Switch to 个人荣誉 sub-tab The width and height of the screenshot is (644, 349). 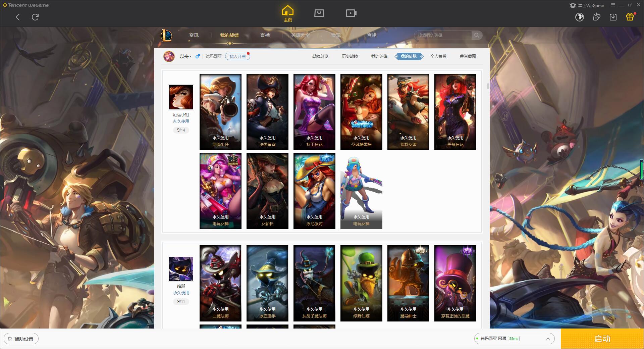pyautogui.click(x=438, y=56)
